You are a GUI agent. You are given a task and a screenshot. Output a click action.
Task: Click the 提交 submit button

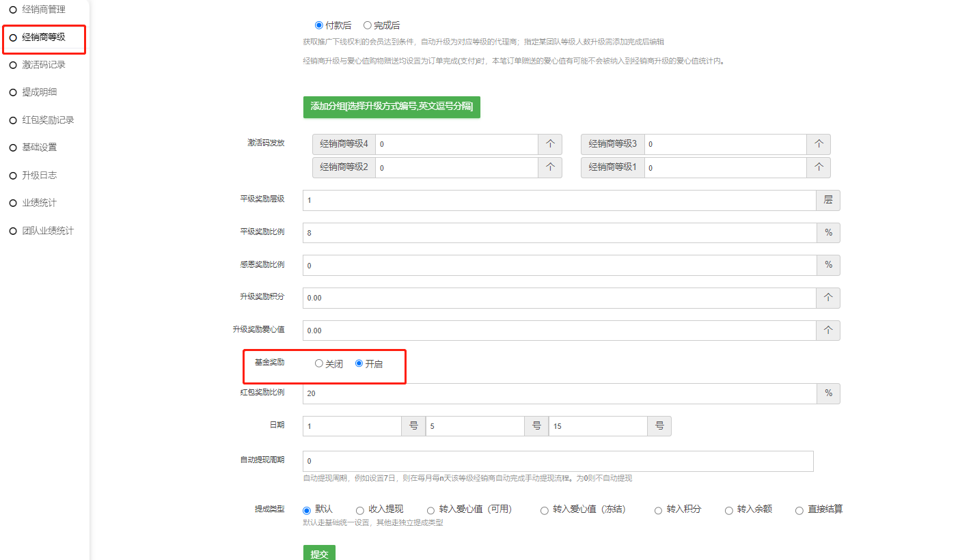[319, 553]
